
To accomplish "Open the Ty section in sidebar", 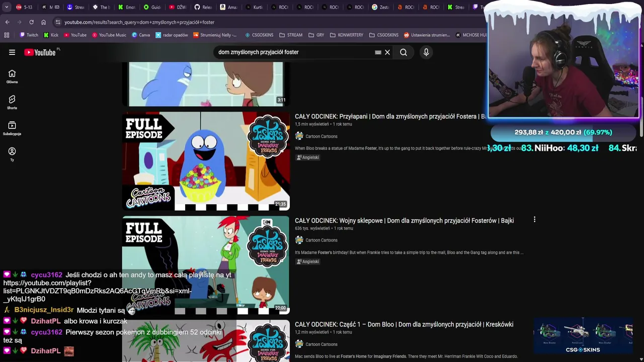I will point(12,154).
